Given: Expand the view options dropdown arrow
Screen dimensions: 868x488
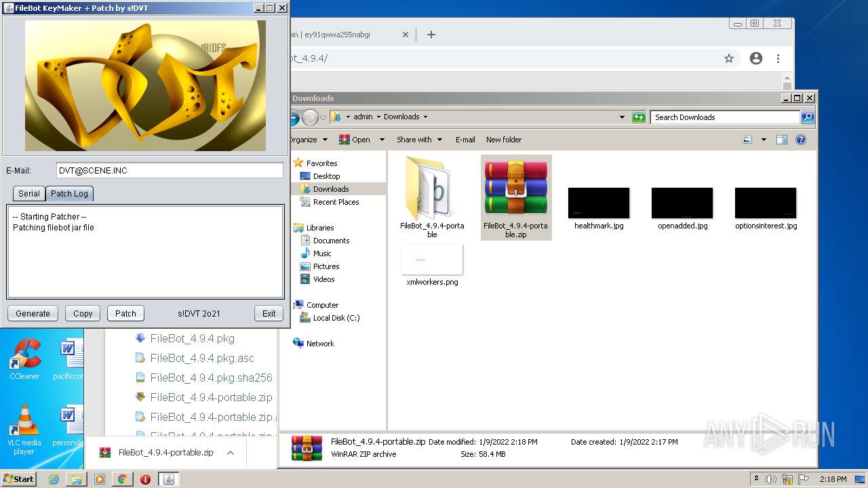Looking at the screenshot, I should pyautogui.click(x=764, y=140).
